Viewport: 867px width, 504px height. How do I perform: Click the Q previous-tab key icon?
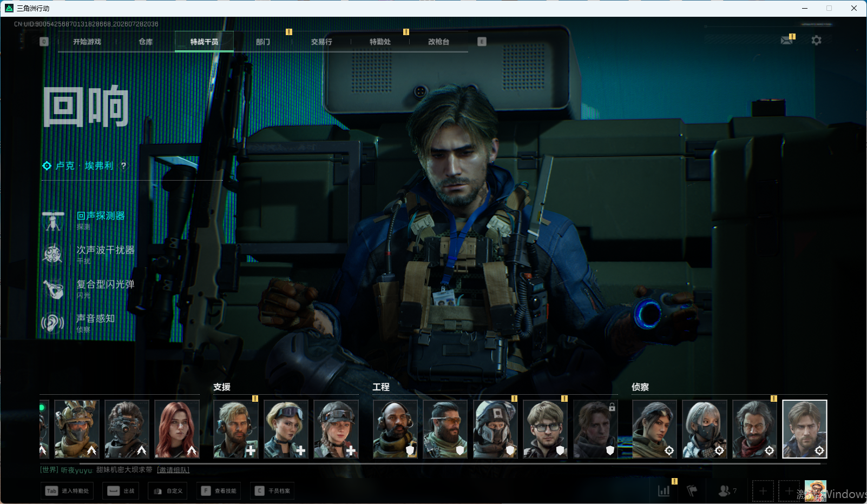(x=44, y=42)
